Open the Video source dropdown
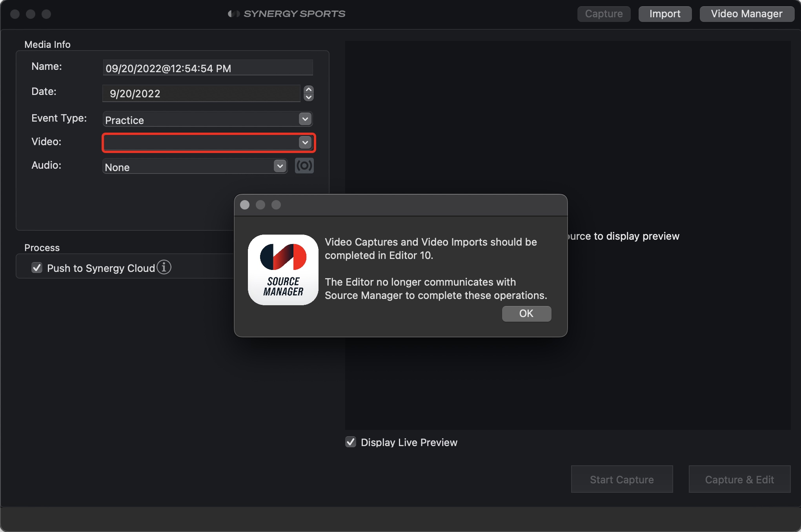The height and width of the screenshot is (532, 801). click(305, 142)
